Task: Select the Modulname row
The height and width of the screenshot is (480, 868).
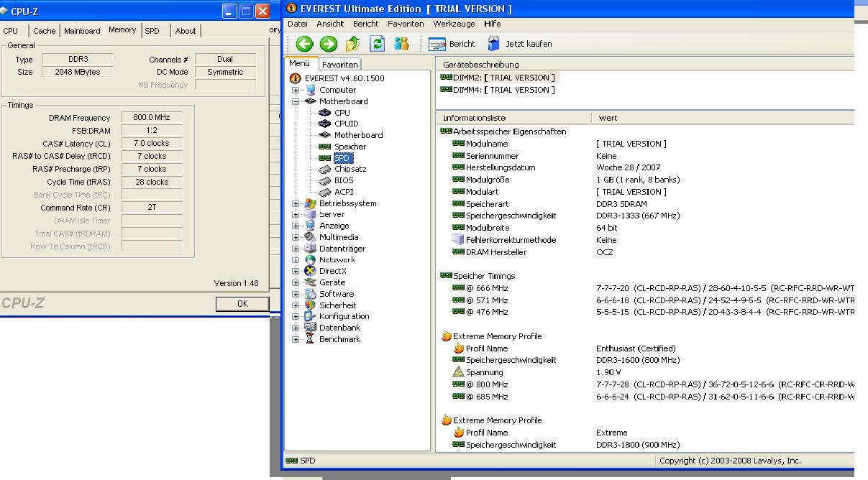Action: [646, 144]
